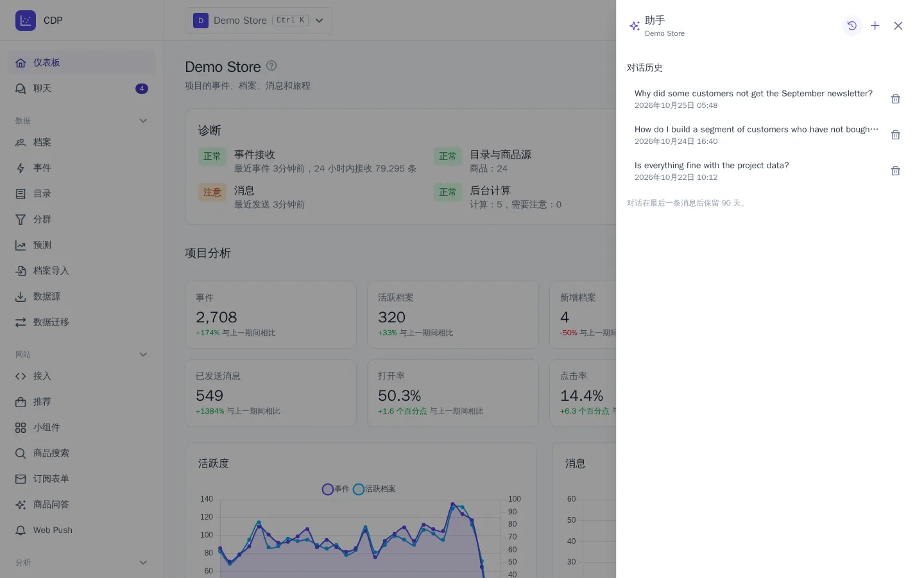Open 档案 profiles in sidebar
The width and height of the screenshot is (924, 578).
coord(82,142)
